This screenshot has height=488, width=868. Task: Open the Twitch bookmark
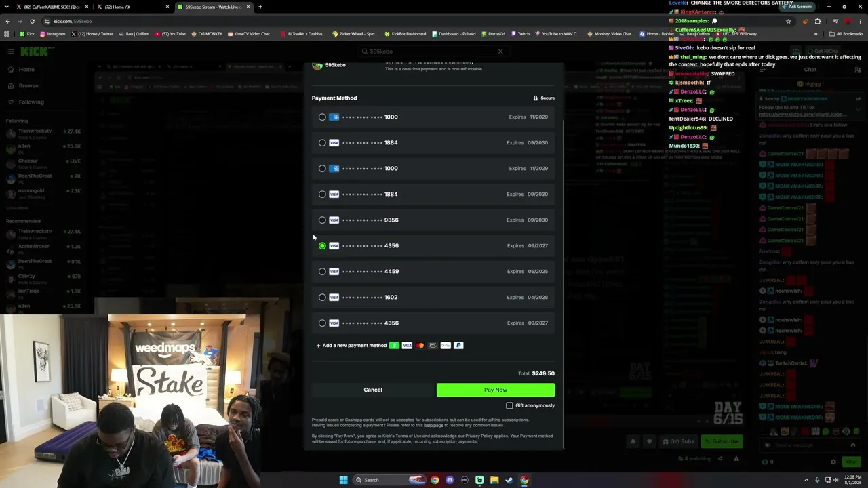coord(520,34)
